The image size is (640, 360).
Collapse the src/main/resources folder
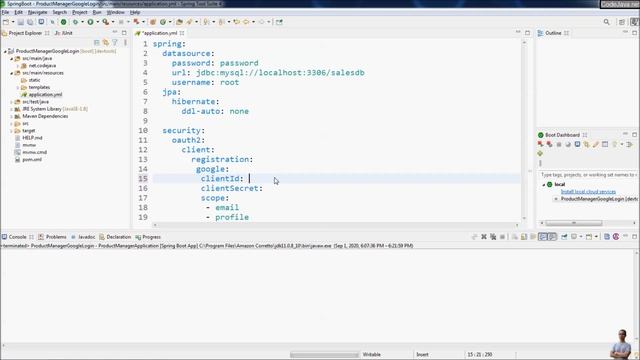pyautogui.click(x=11, y=73)
